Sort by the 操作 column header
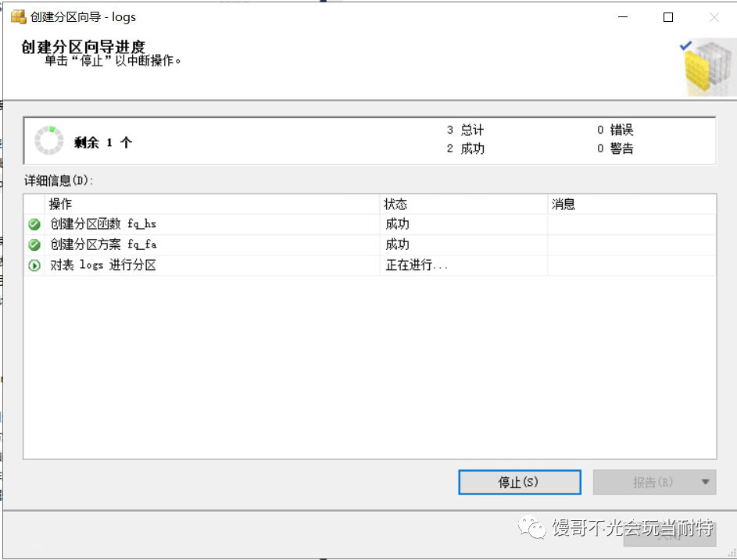 click(x=61, y=205)
